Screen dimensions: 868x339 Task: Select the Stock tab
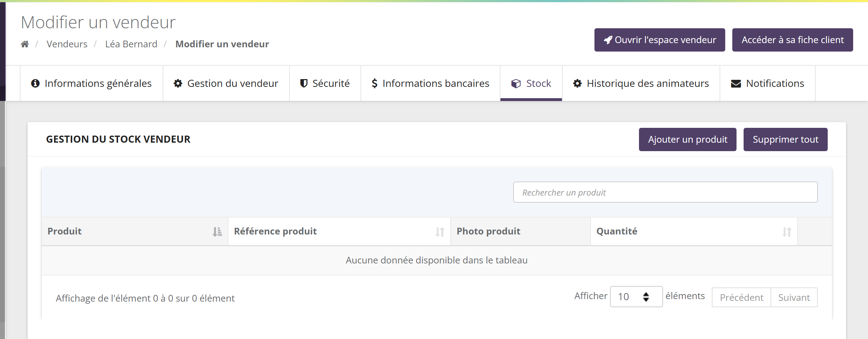click(x=531, y=83)
